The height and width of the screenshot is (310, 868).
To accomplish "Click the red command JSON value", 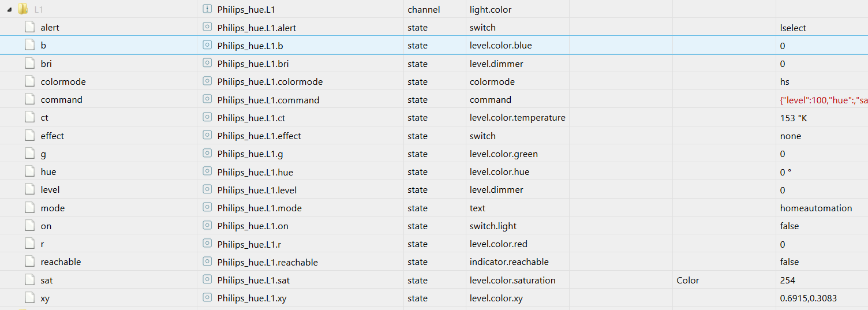I will pos(824,100).
